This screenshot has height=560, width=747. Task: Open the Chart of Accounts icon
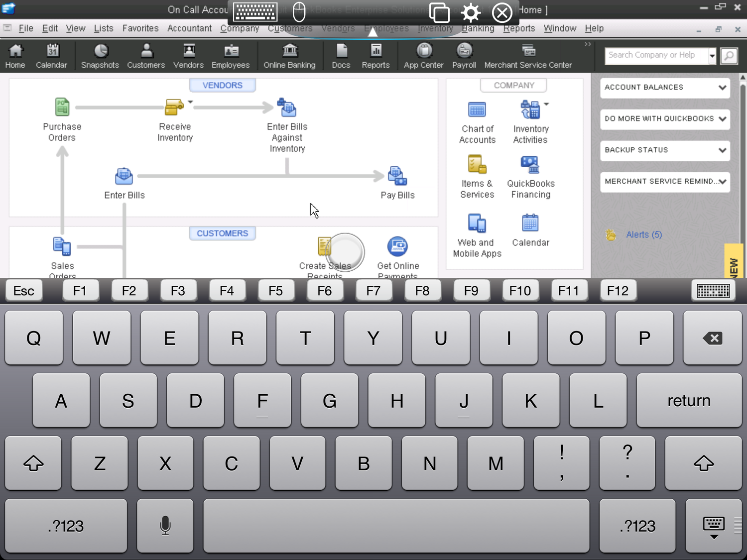click(x=477, y=110)
